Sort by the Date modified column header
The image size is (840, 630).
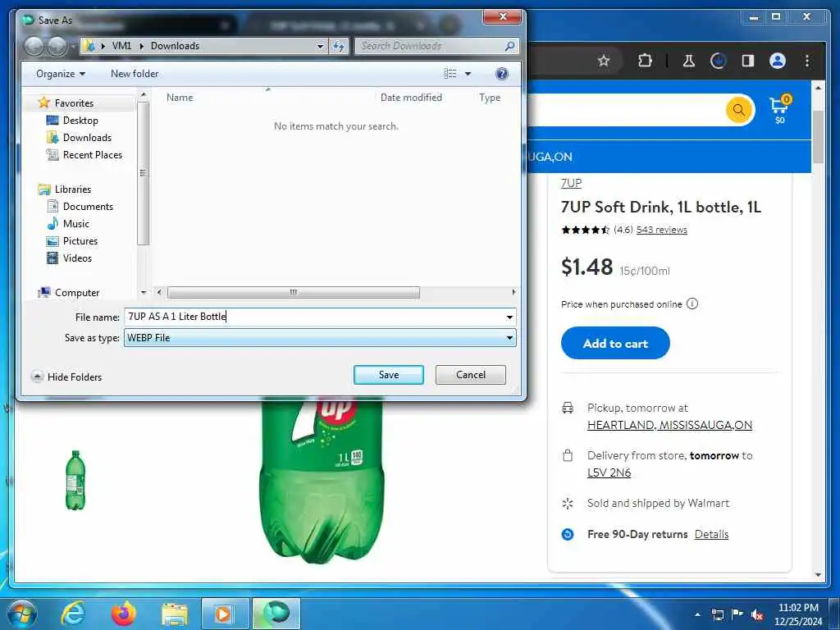click(x=411, y=98)
